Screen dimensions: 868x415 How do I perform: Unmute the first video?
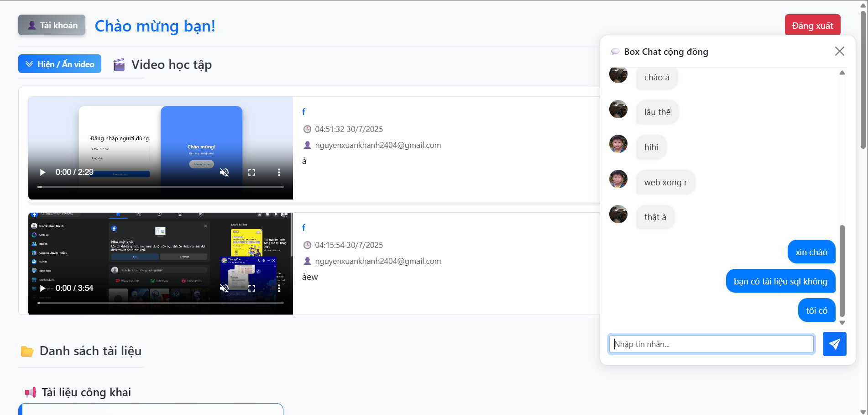point(224,172)
